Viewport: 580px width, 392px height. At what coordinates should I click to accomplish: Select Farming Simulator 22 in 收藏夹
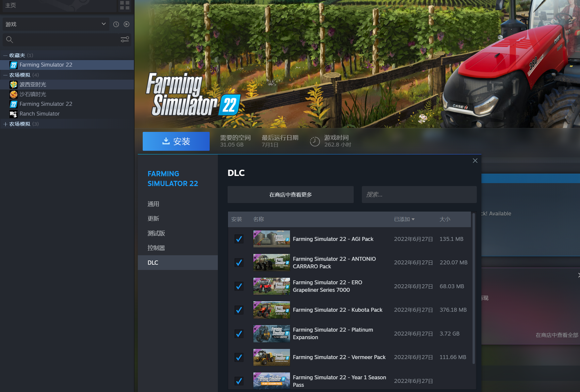point(67,65)
